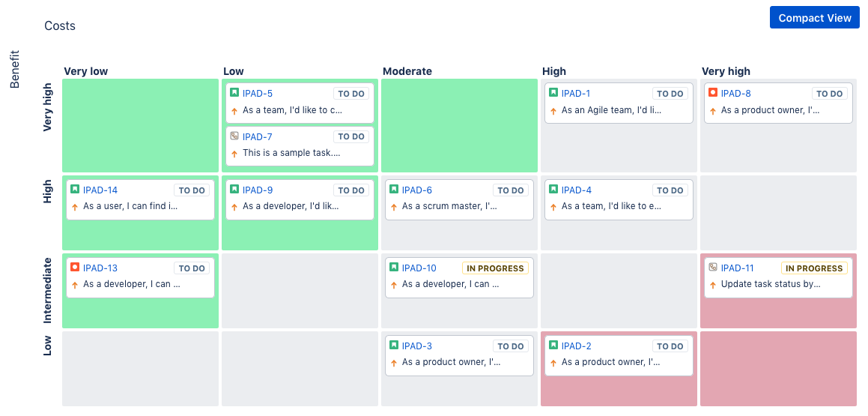Open the IPAD-9 issue link

[258, 190]
